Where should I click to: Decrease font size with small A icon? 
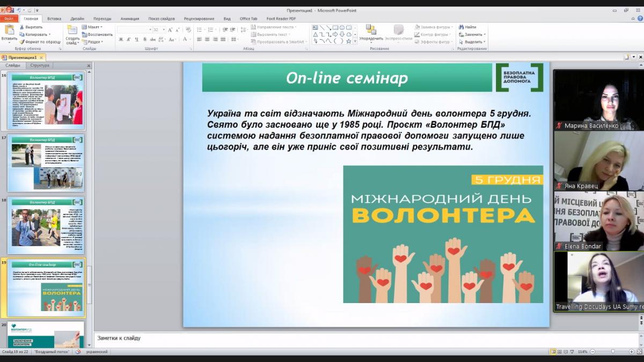click(x=177, y=30)
